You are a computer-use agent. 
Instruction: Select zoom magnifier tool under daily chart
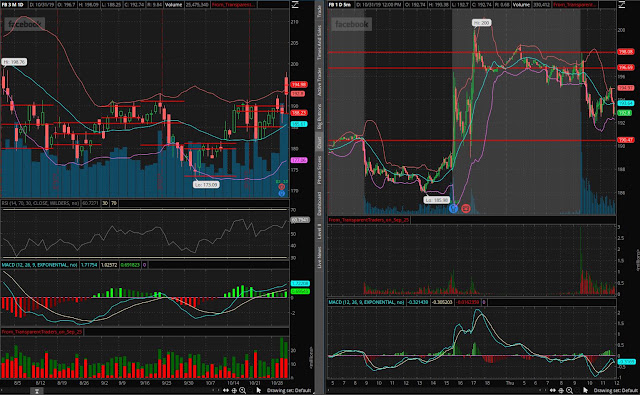pyautogui.click(x=242, y=391)
